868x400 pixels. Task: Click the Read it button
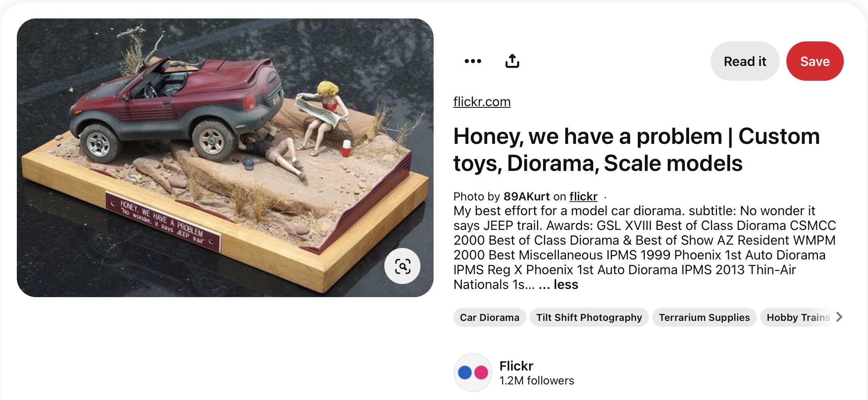click(x=745, y=61)
